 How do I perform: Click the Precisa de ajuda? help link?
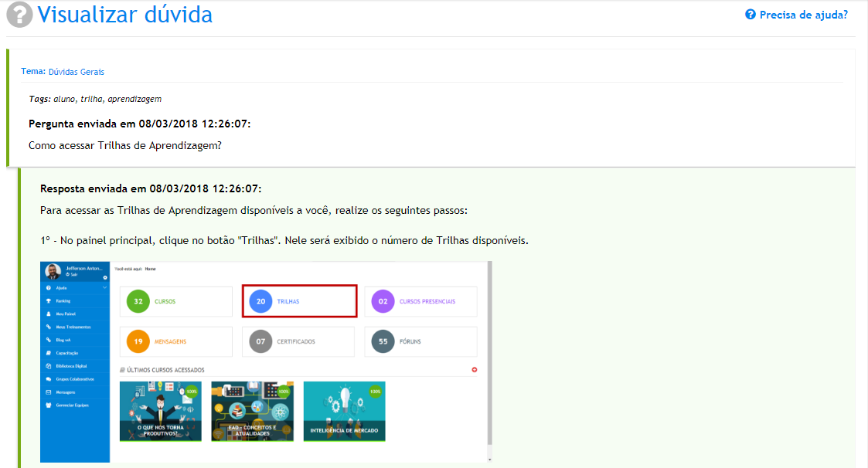coord(803,15)
